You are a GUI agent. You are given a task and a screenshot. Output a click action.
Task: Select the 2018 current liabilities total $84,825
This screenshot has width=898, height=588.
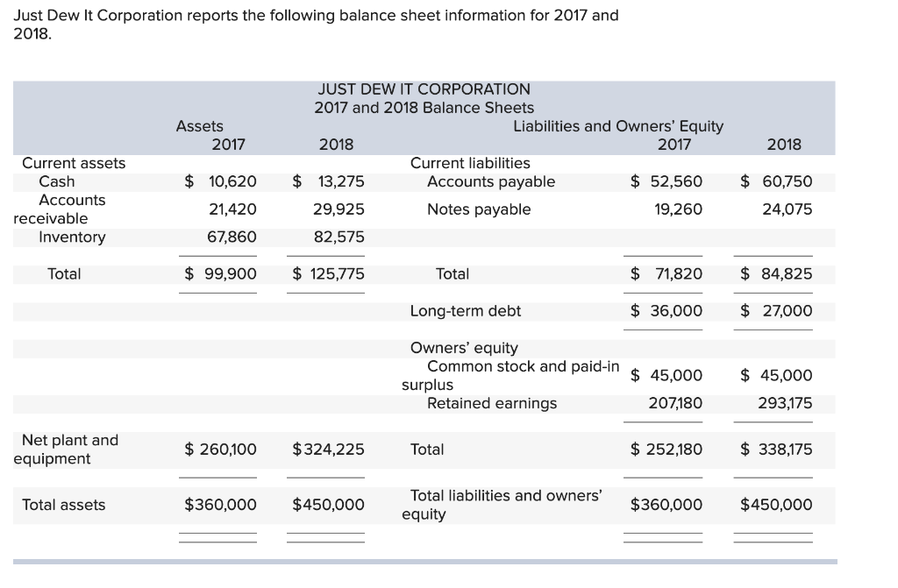point(776,273)
